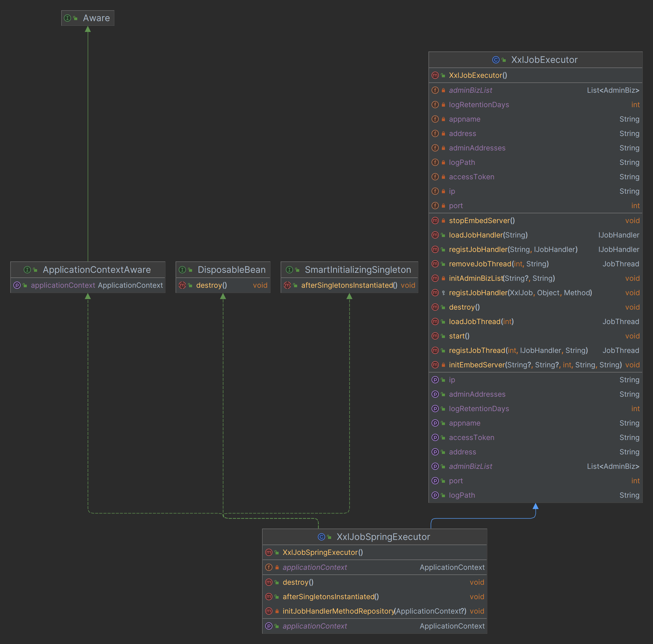Image resolution: width=653 pixels, height=644 pixels.
Task: Click the blue inheritance arrowhead under XxlJobExecutor
Action: click(535, 506)
